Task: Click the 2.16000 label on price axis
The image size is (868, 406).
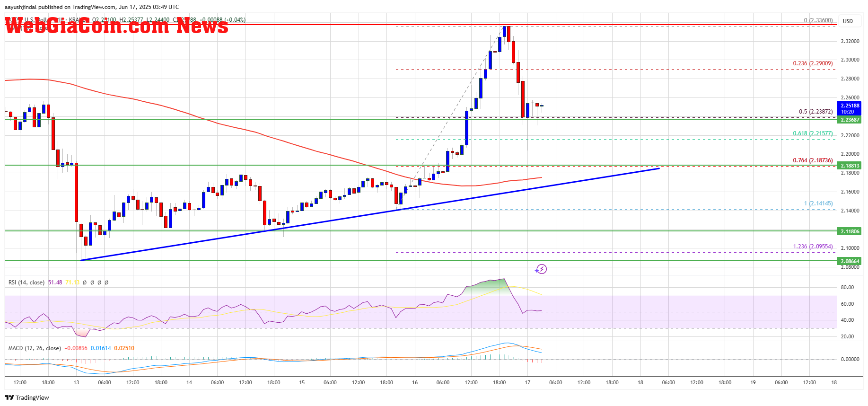Action: pos(850,192)
